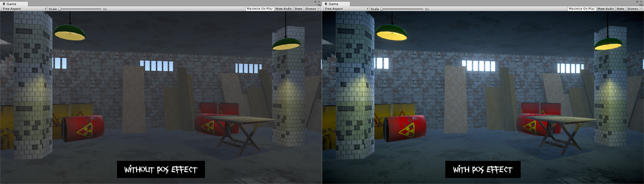Toggle Maximize On Play in right Game view

point(581,9)
